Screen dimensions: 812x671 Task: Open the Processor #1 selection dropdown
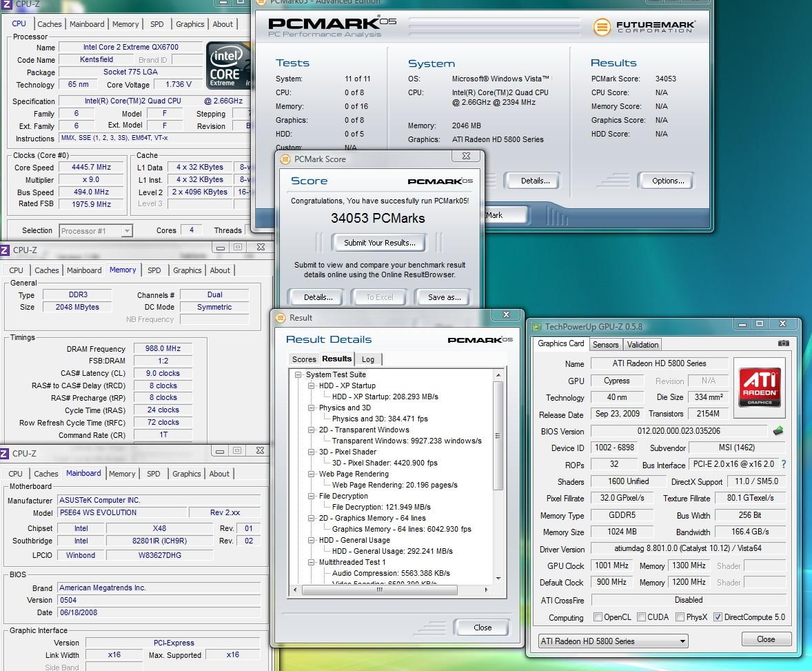[96, 231]
